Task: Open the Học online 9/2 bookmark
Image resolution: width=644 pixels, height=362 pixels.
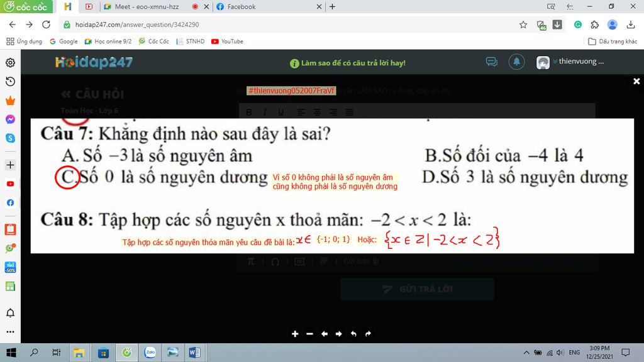Action: (x=108, y=41)
